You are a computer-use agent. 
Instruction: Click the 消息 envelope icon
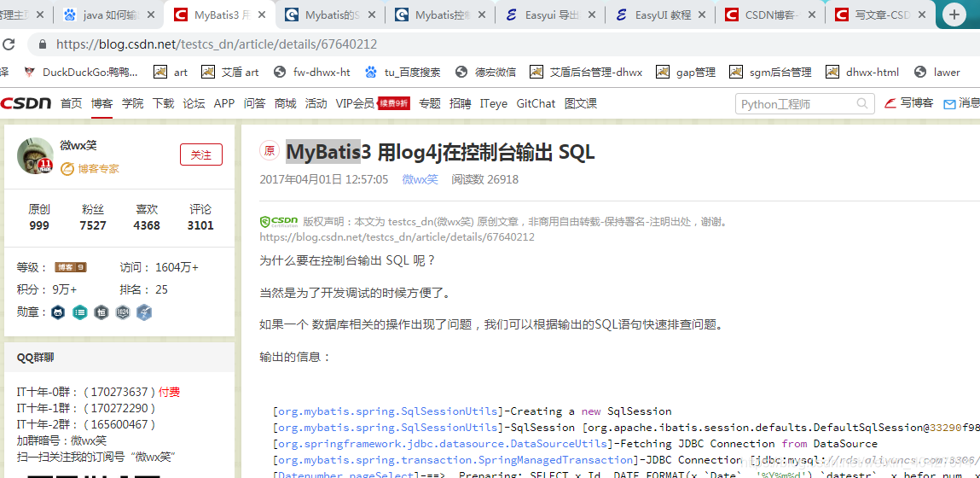949,104
